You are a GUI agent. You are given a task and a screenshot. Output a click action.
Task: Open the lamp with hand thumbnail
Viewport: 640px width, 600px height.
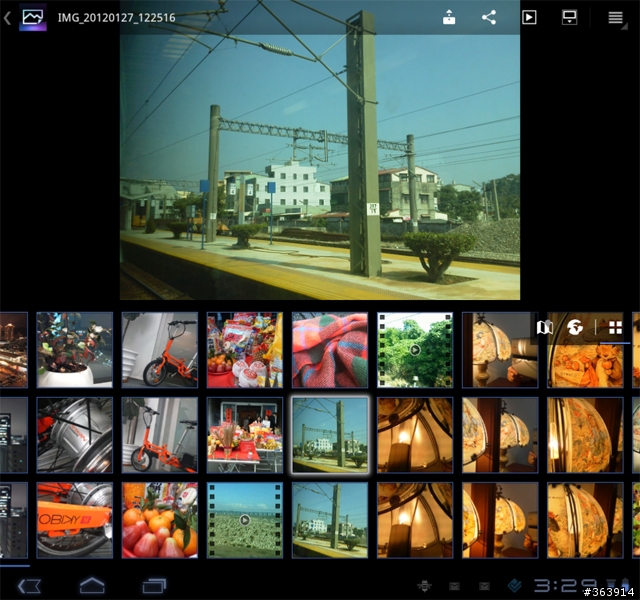pos(500,350)
